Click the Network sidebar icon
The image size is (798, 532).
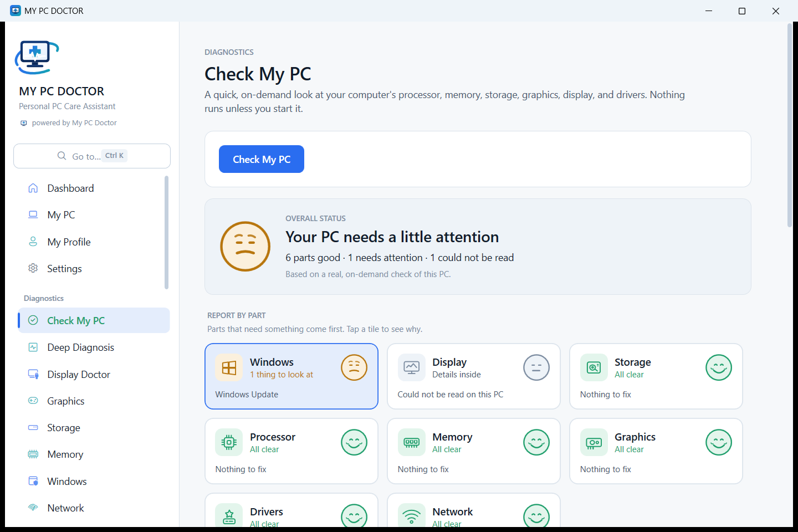(x=33, y=508)
